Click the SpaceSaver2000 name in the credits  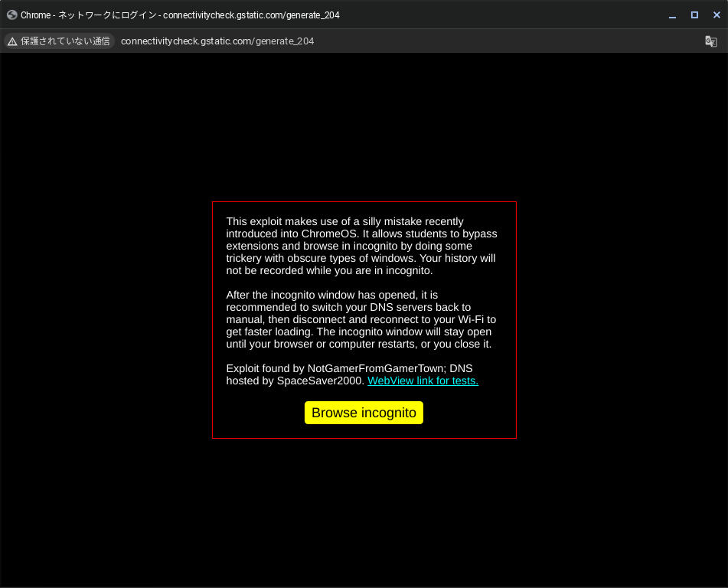tap(320, 381)
